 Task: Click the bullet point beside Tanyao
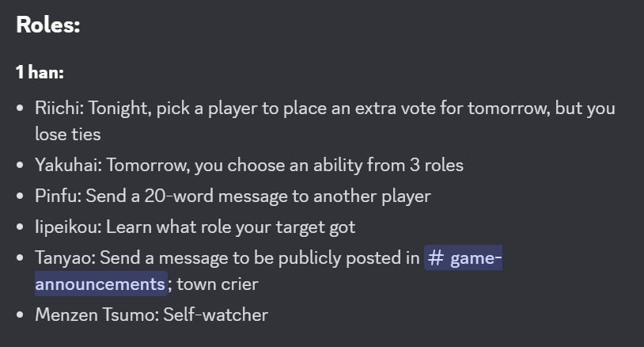(21, 260)
